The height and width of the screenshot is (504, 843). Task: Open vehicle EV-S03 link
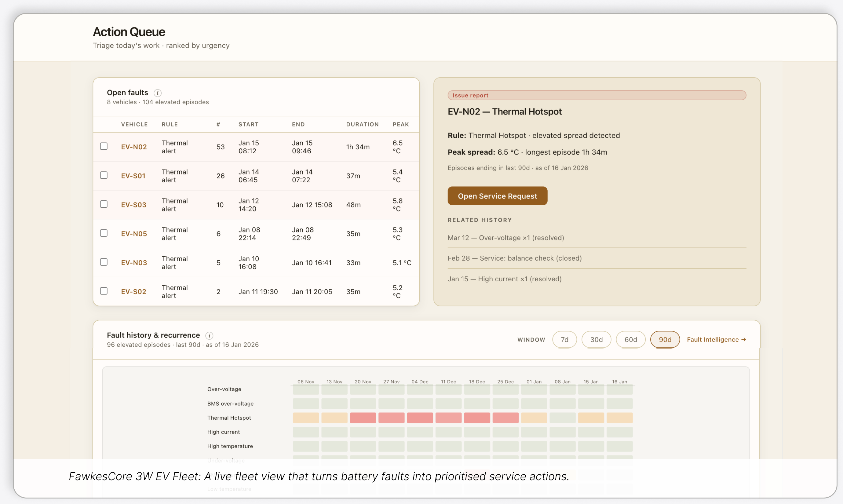click(x=134, y=205)
